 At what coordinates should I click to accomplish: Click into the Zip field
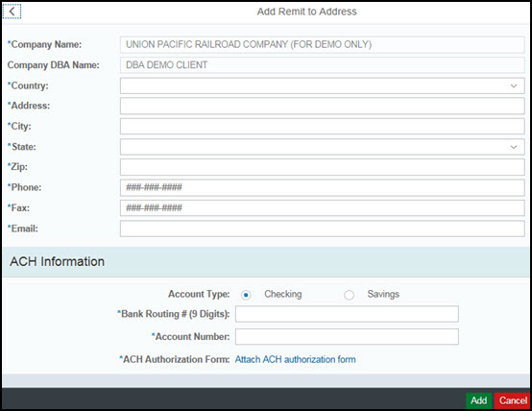(322, 167)
